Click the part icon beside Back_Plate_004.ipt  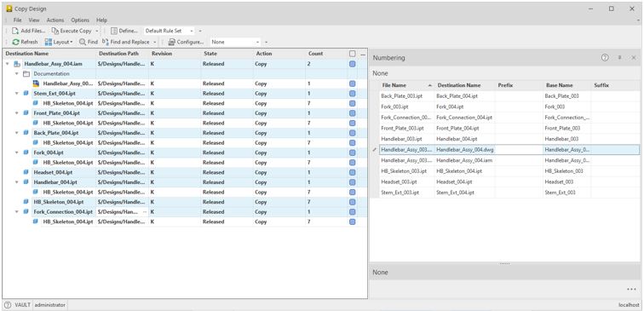[x=26, y=133]
